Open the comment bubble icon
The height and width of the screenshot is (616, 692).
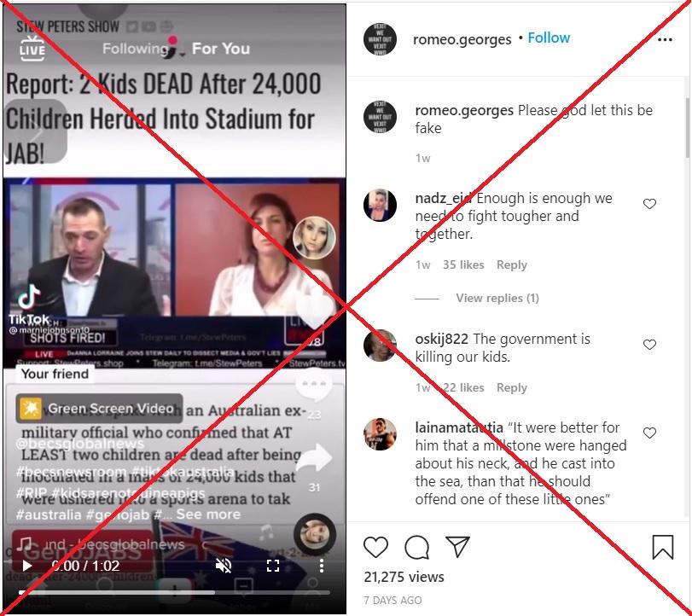(416, 547)
